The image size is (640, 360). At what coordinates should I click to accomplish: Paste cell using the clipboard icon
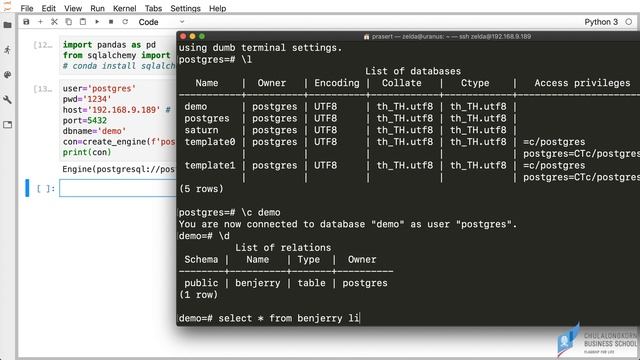tap(82, 22)
